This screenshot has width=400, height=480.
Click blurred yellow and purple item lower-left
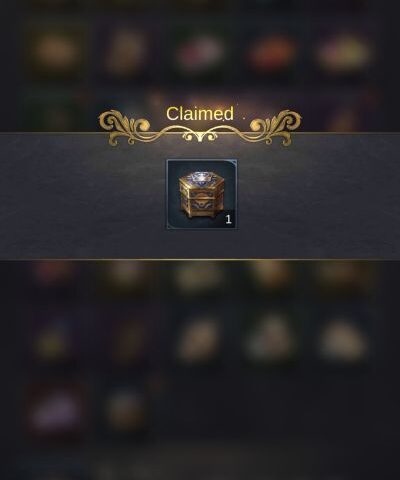tap(53, 340)
